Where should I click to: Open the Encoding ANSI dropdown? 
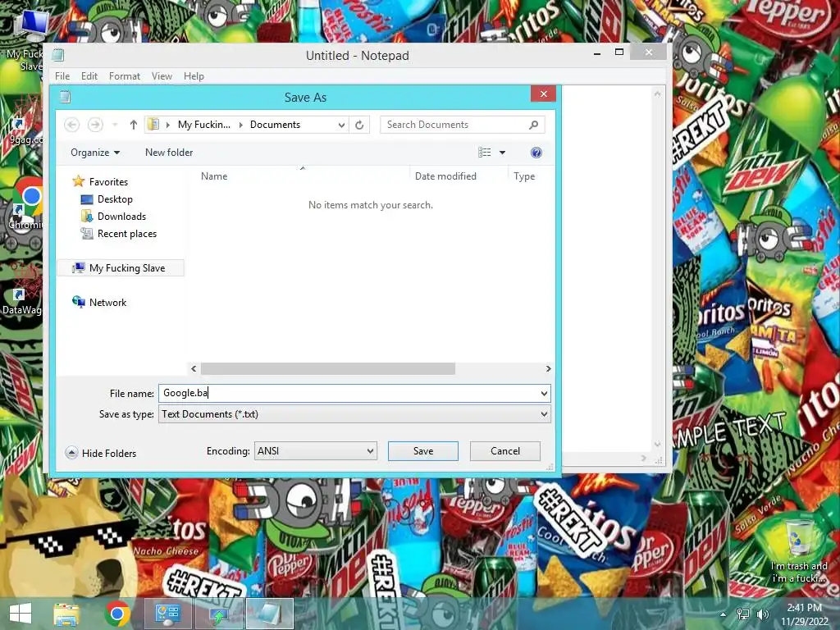pyautogui.click(x=316, y=451)
